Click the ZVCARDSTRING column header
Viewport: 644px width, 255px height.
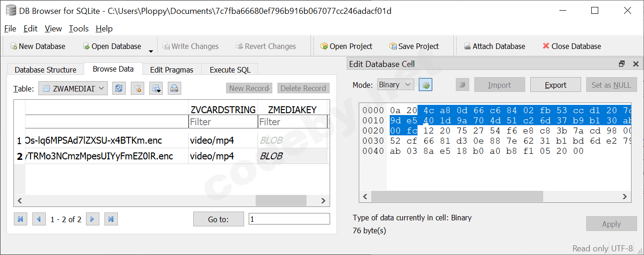(223, 109)
